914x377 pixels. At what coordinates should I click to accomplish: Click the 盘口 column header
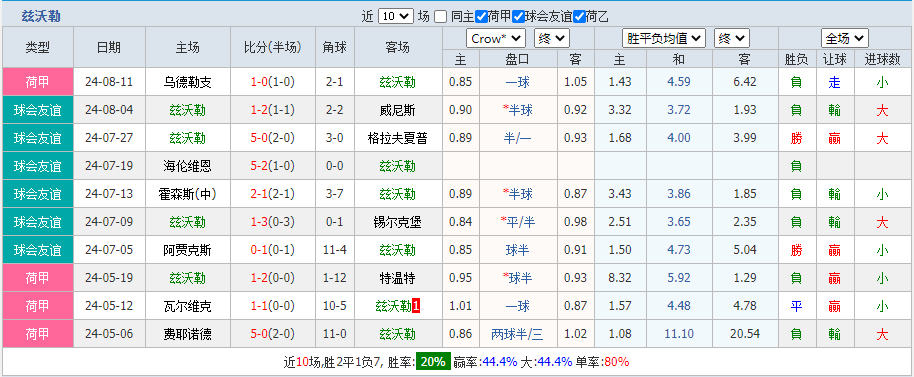518,59
